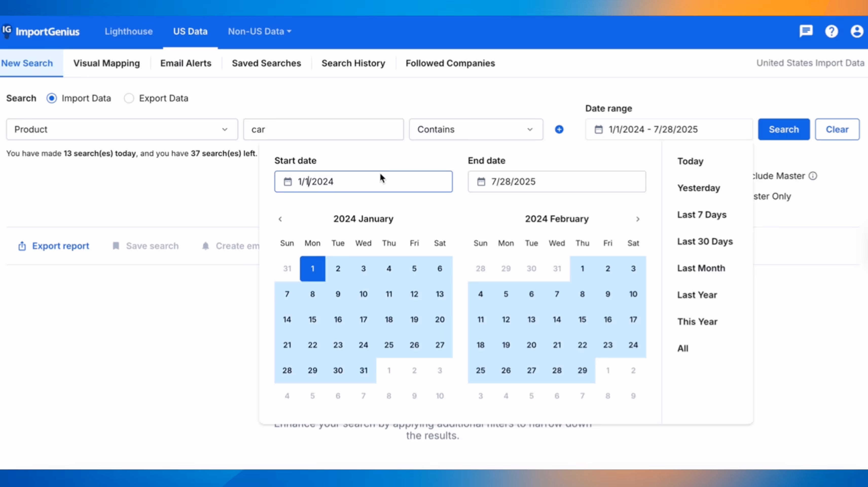
Task: Click the plus icon to add another search filter
Action: [x=559, y=129]
